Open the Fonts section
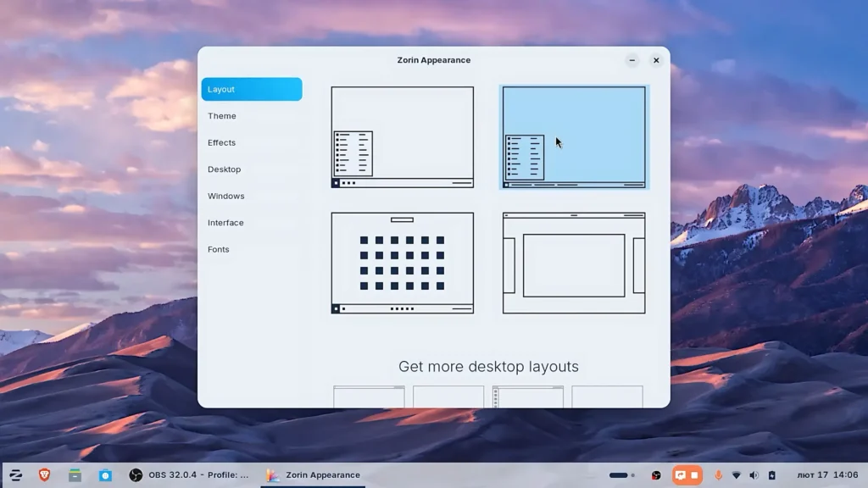This screenshot has height=488, width=868. click(252, 249)
